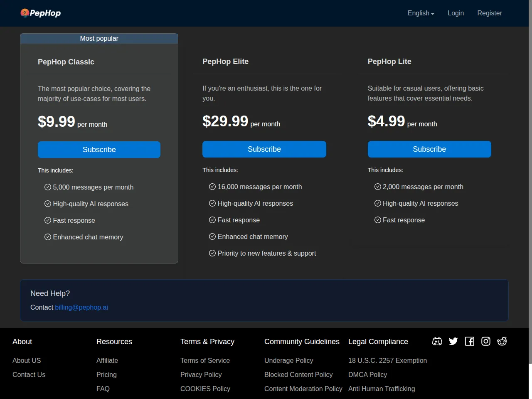Image resolution: width=532 pixels, height=399 pixels.
Task: Click the page's vertical scrollbar
Action: pyautogui.click(x=530, y=182)
